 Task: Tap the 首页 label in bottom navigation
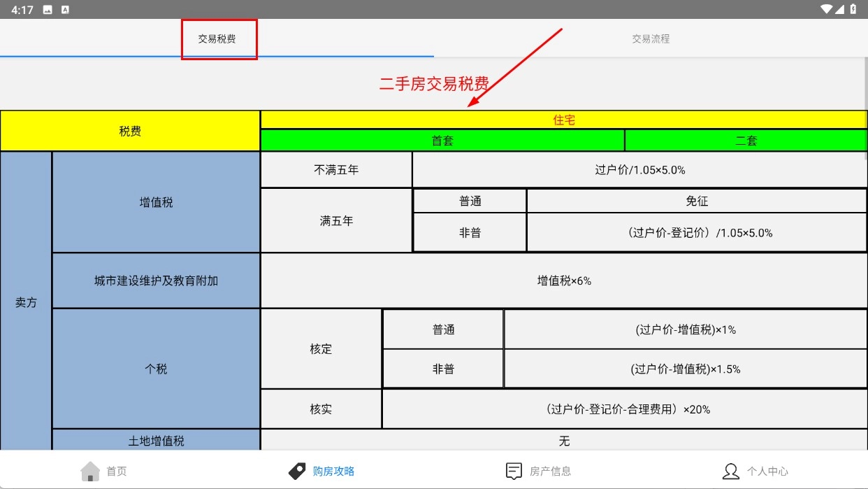[x=117, y=472]
